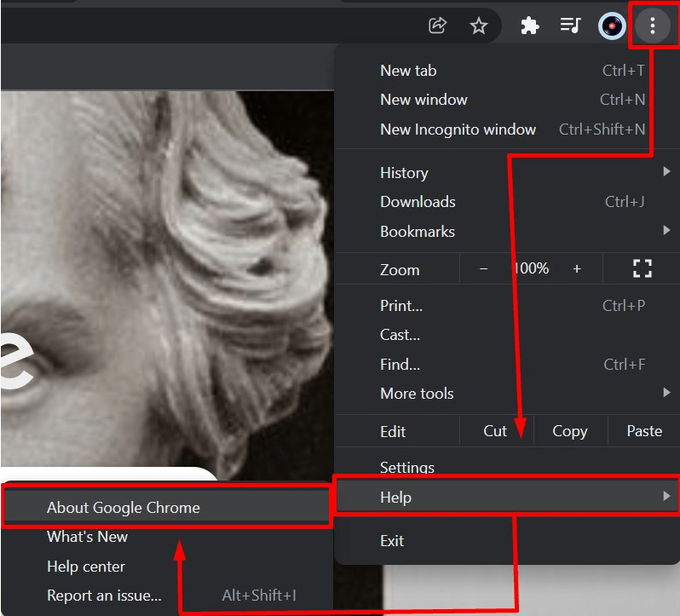Decrease zoom with minus button
The height and width of the screenshot is (616, 680).
pyautogui.click(x=484, y=269)
